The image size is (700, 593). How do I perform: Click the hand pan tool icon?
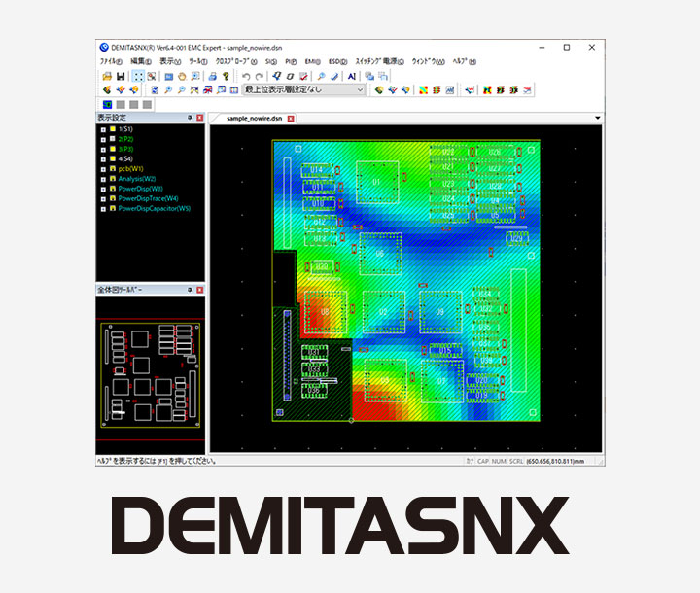tap(182, 77)
